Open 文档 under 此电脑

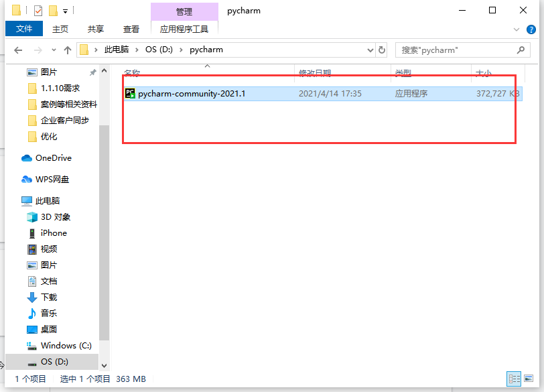click(48, 281)
